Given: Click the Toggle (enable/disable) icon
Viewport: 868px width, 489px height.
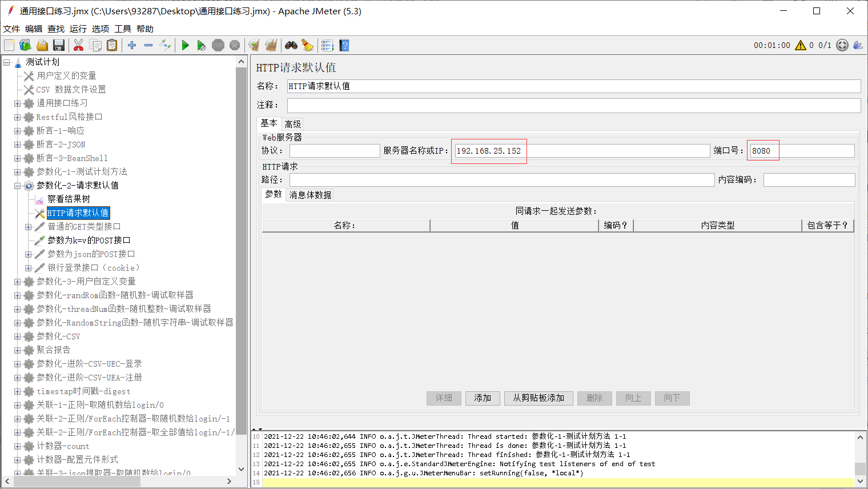Looking at the screenshot, I should [165, 45].
